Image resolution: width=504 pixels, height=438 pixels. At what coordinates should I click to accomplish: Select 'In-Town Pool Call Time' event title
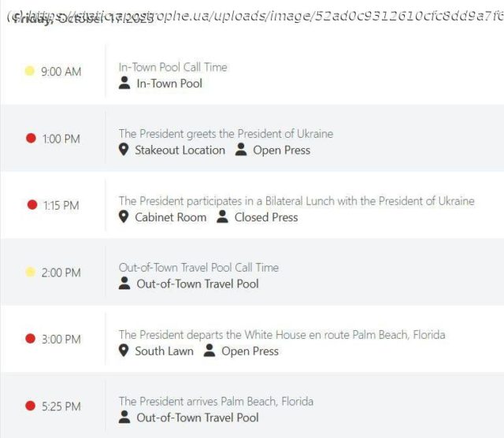click(172, 67)
